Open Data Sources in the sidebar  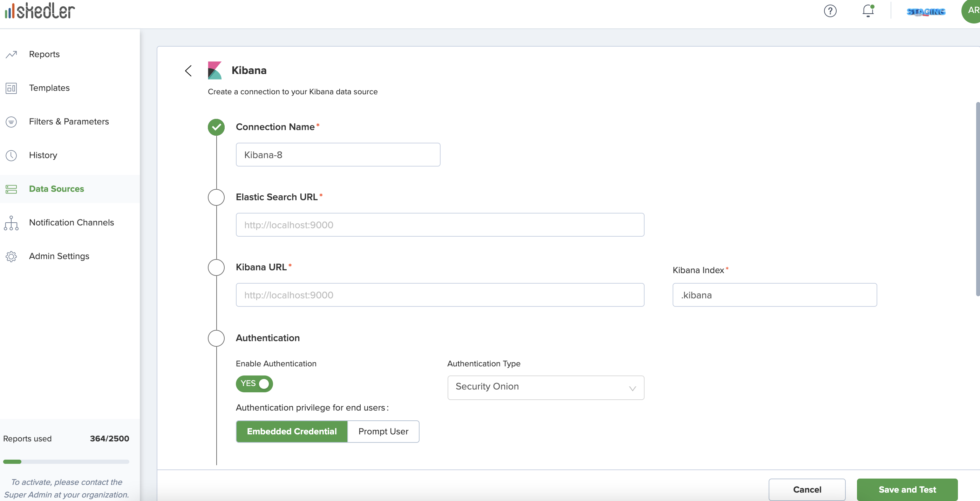click(56, 189)
